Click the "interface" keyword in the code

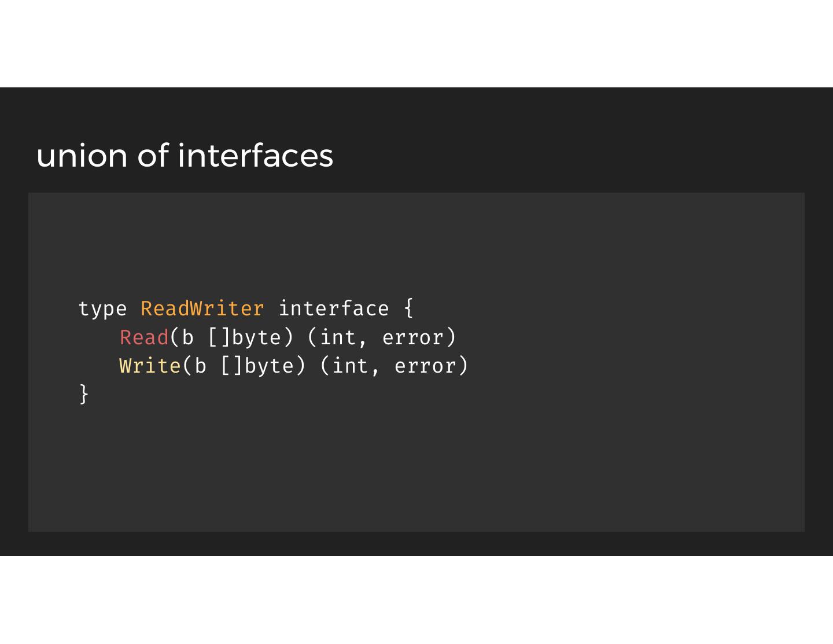tap(334, 309)
